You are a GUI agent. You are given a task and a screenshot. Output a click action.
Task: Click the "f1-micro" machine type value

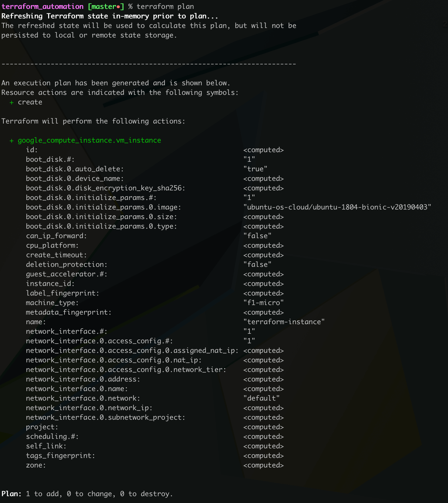click(x=263, y=303)
